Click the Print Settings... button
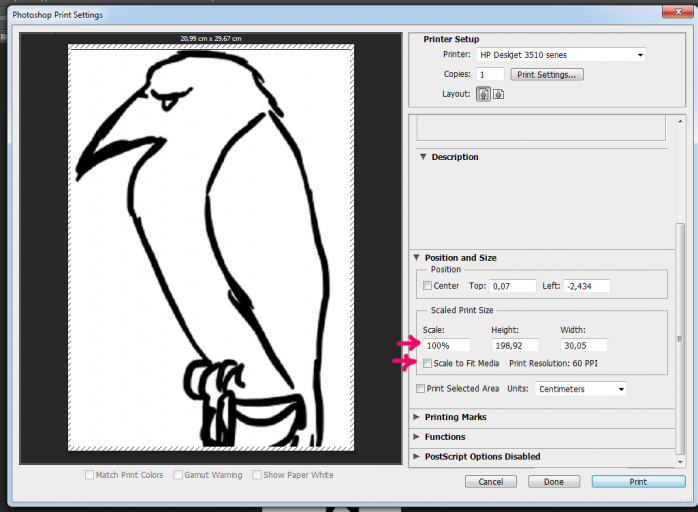 coord(546,74)
